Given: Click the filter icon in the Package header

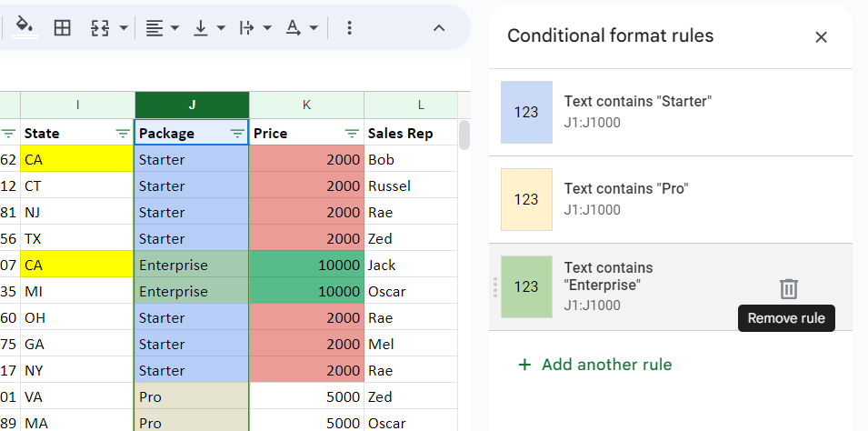Looking at the screenshot, I should (x=237, y=134).
